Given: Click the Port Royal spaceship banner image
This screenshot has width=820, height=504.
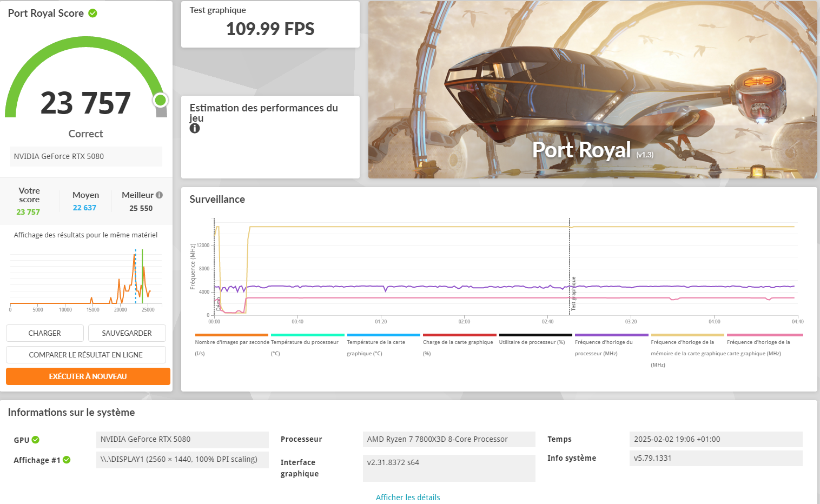Looking at the screenshot, I should point(592,90).
